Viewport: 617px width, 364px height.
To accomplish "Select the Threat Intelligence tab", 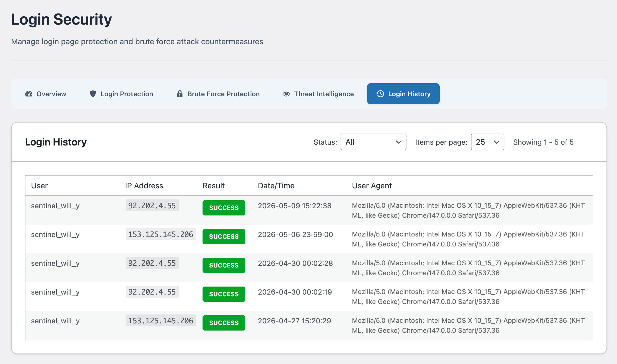I will coord(318,94).
